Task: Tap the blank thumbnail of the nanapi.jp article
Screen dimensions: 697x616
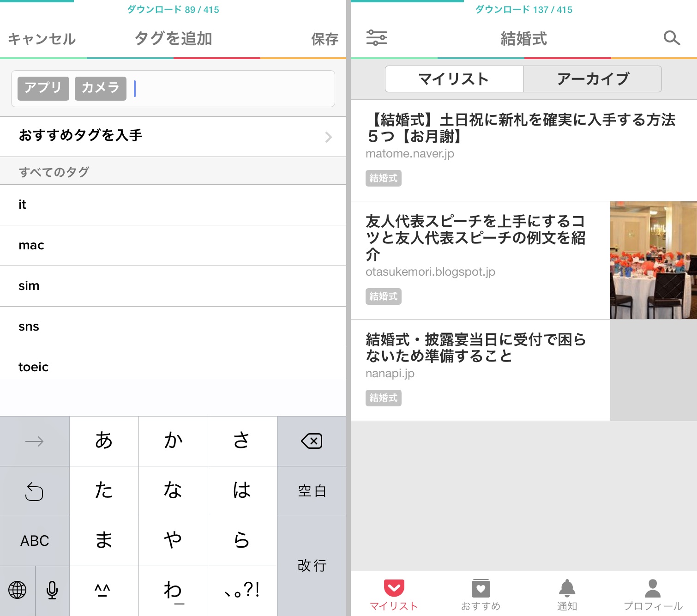Action: point(654,370)
